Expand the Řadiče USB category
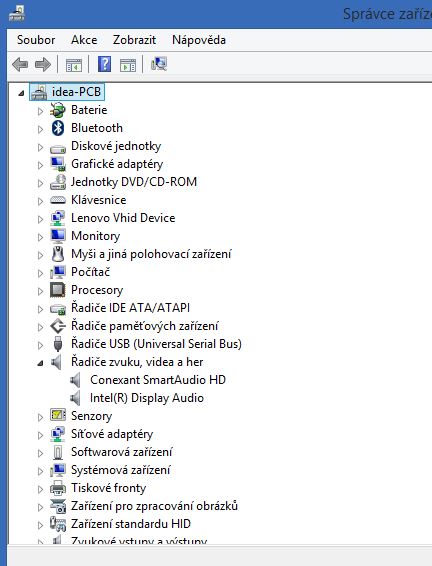The height and width of the screenshot is (566, 432). point(40,345)
